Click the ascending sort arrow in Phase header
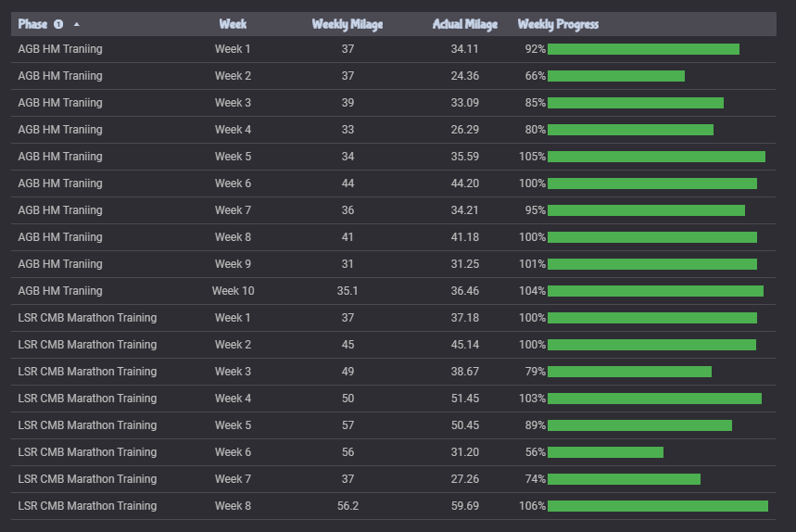Screen dimensions: 796x532 pyautogui.click(x=76, y=24)
